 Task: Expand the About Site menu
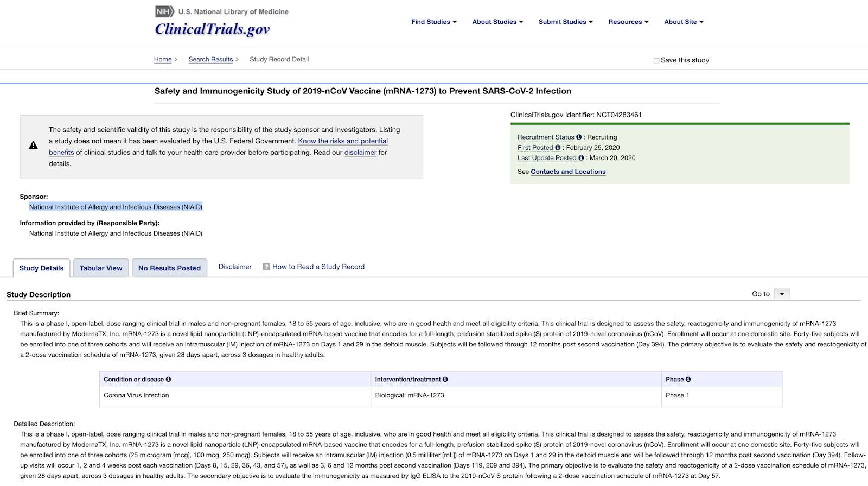(x=684, y=22)
